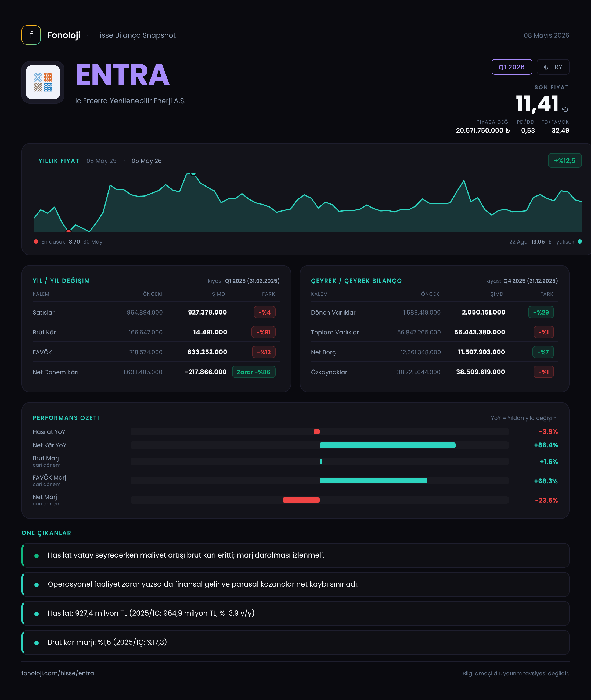Click the FAVÖK -%12 change badge
The height and width of the screenshot is (700, 591).
pyautogui.click(x=264, y=352)
